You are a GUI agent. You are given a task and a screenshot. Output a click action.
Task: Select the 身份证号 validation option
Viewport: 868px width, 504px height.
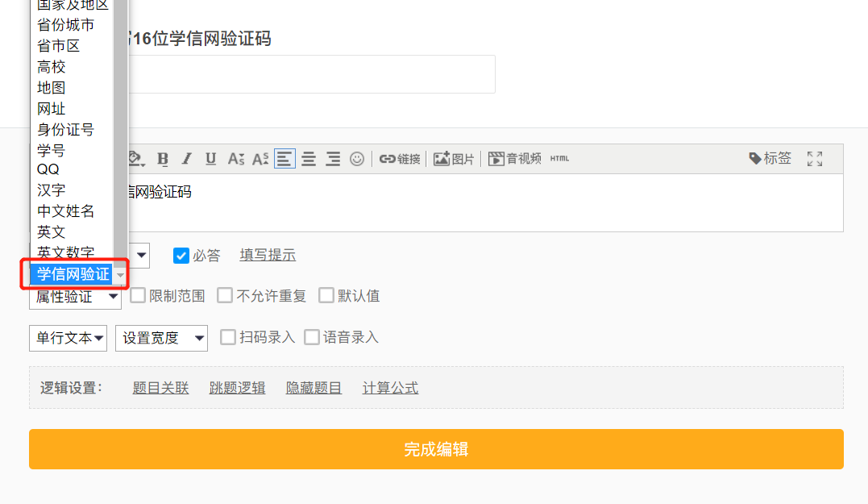[x=66, y=130]
